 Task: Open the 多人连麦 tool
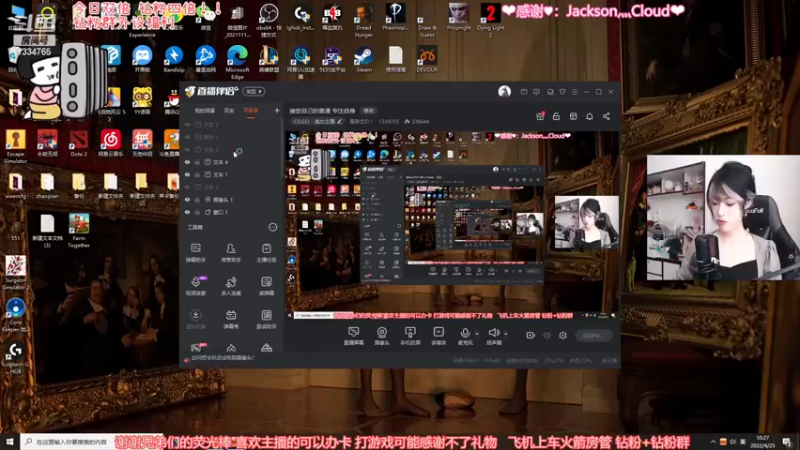(231, 286)
